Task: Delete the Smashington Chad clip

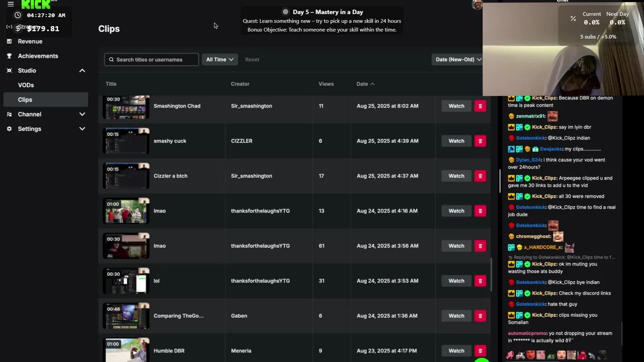Action: pyautogui.click(x=480, y=106)
